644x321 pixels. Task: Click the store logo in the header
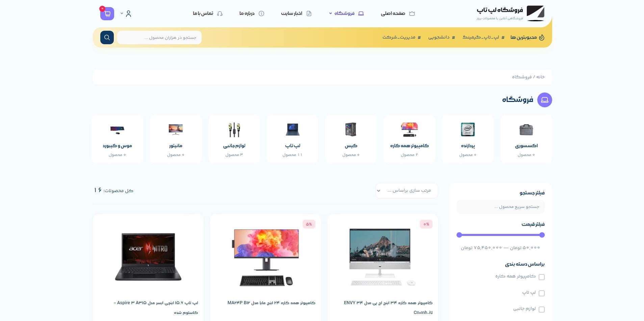[x=535, y=14]
